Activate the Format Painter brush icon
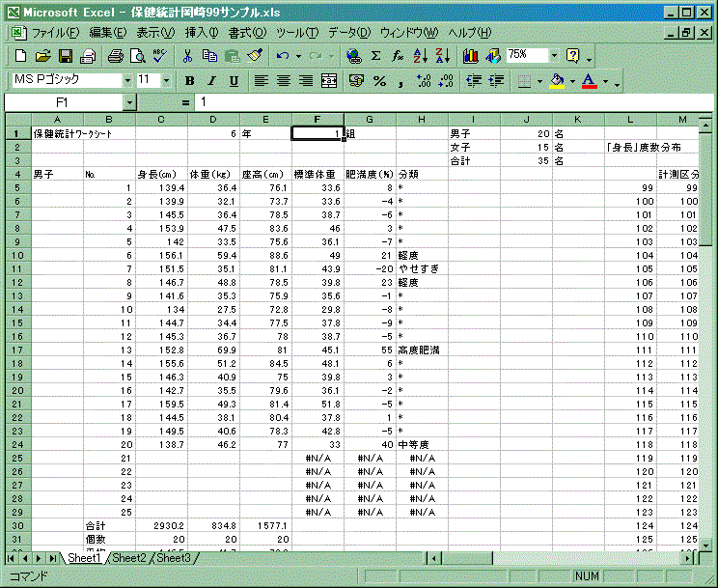718x588 pixels. 255,56
